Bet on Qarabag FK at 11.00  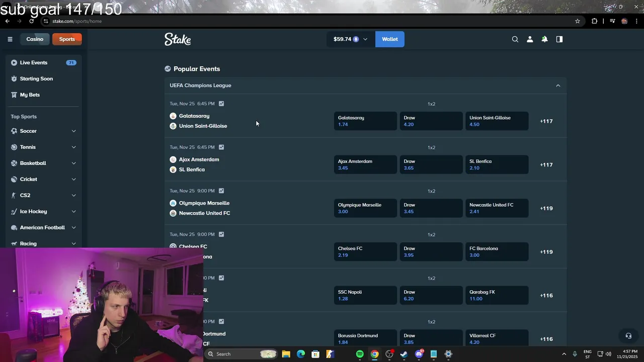pyautogui.click(x=497, y=296)
